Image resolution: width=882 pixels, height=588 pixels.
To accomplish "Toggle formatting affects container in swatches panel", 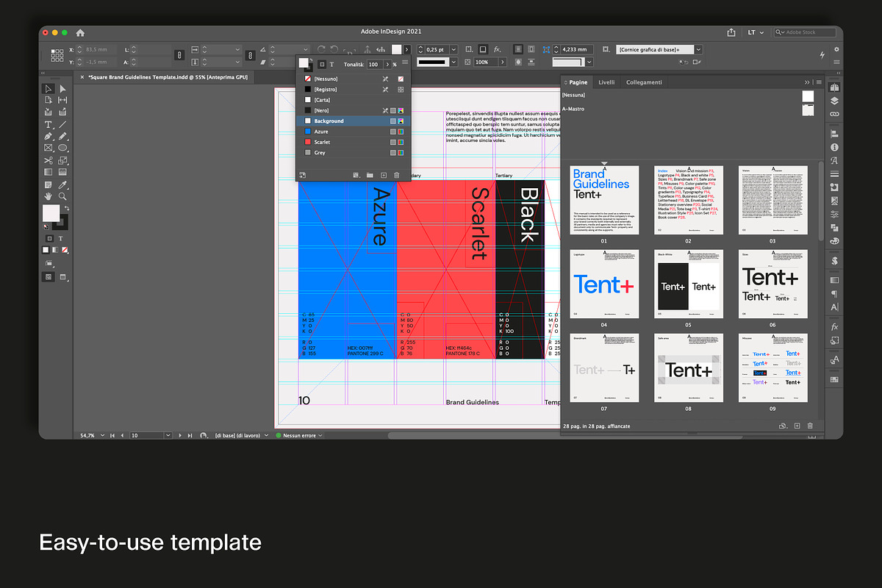I will click(321, 64).
